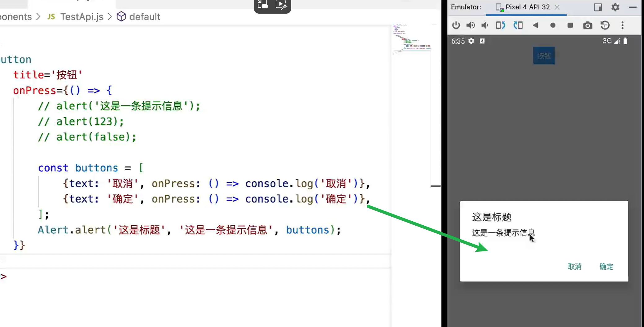Click the screen-capture icon in the top overlay
Image resolution: width=644 pixels, height=327 pixels.
[x=263, y=5]
